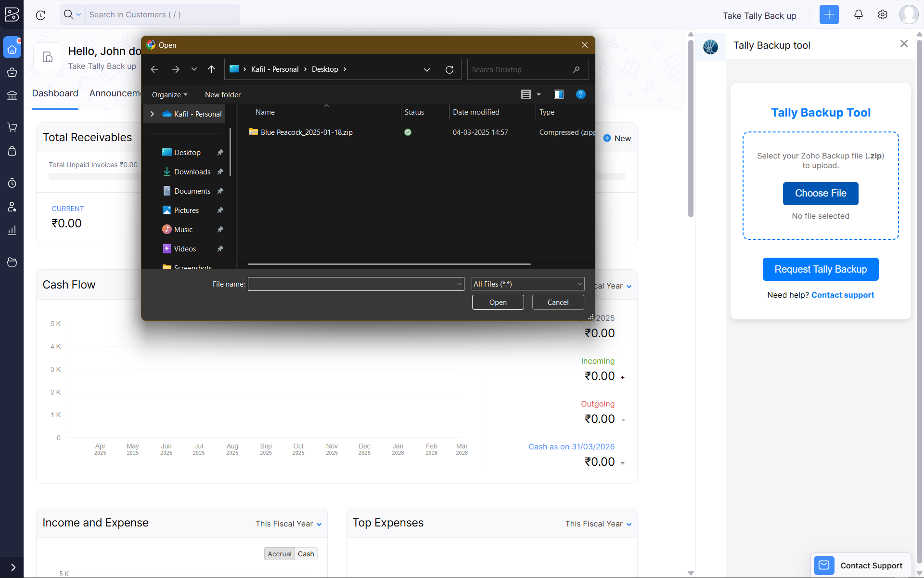This screenshot has height=578, width=924.
Task: Select Blue Peacock_2025-01-18.zip file
Action: pyautogui.click(x=307, y=132)
